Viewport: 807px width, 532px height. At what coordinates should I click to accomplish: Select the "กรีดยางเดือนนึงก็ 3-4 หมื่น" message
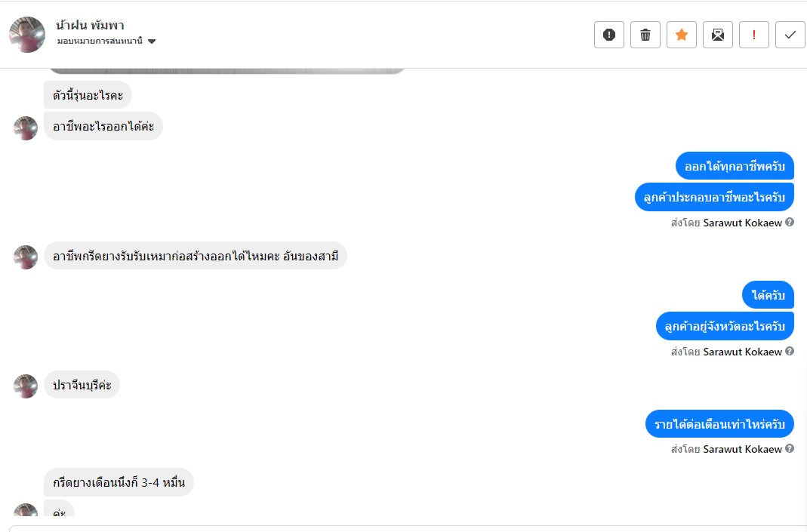(119, 482)
